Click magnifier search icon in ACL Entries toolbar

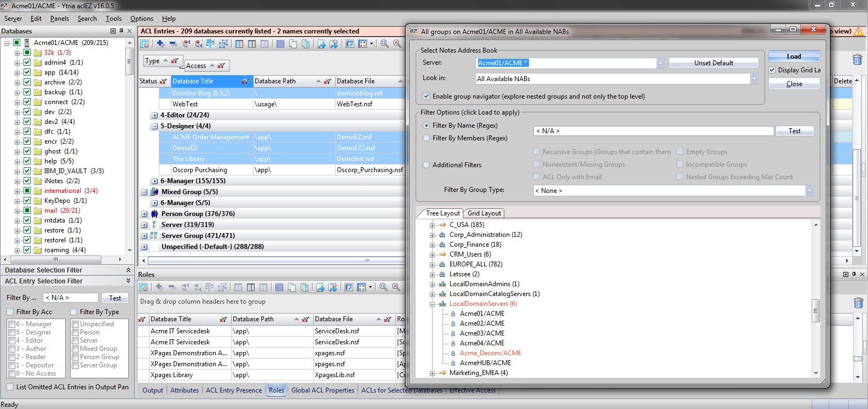tap(384, 44)
